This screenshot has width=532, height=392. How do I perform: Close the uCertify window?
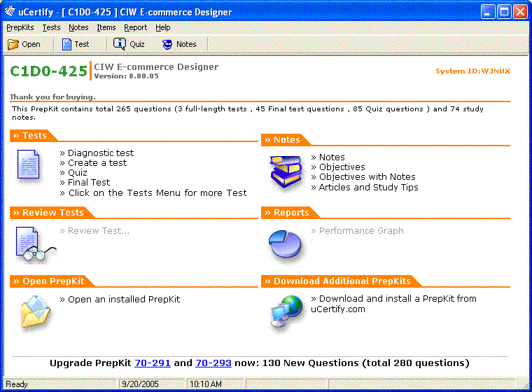[x=520, y=12]
